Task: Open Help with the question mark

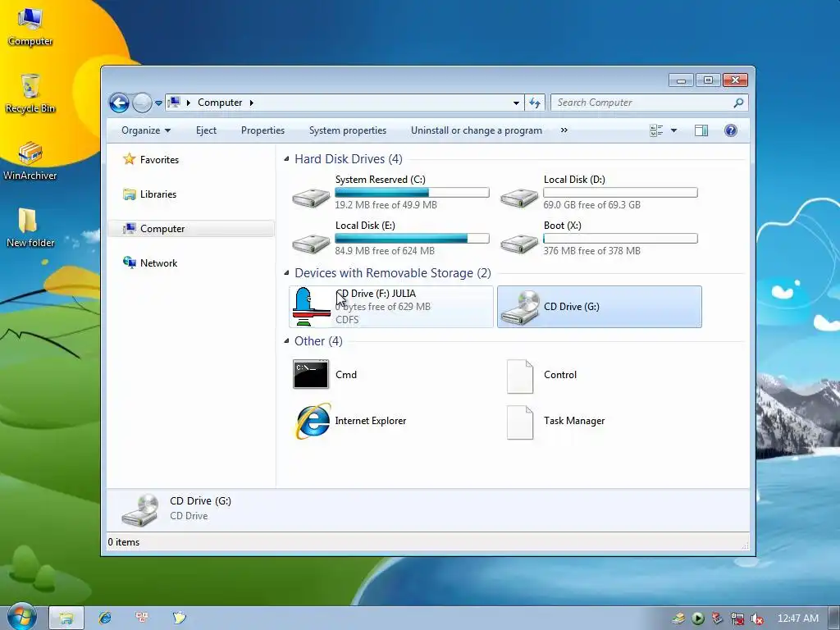Action: (x=731, y=130)
